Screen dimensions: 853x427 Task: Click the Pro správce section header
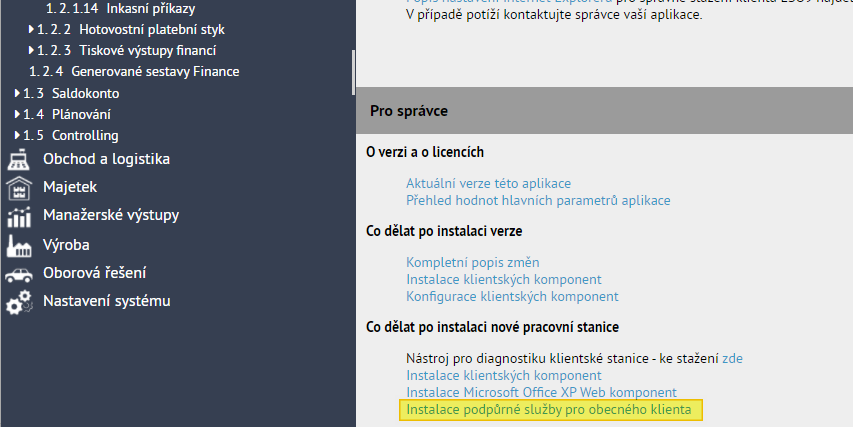point(604,110)
